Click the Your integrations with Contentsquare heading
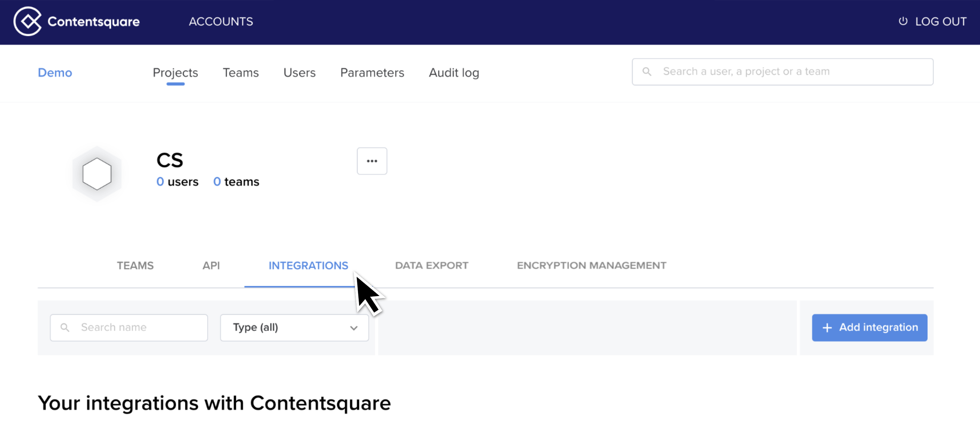980x443 pixels. coord(214,403)
